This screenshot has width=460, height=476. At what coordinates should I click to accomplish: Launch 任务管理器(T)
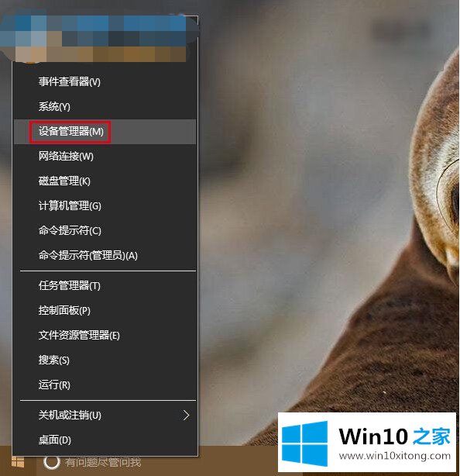pos(105,285)
